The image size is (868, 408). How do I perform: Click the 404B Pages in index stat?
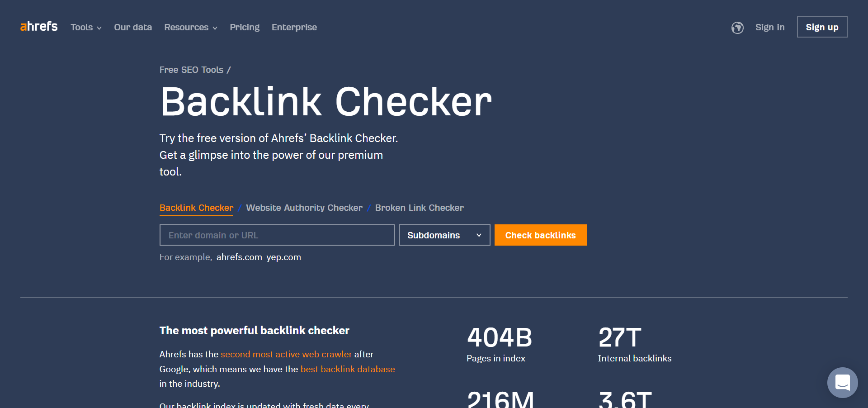tap(500, 345)
